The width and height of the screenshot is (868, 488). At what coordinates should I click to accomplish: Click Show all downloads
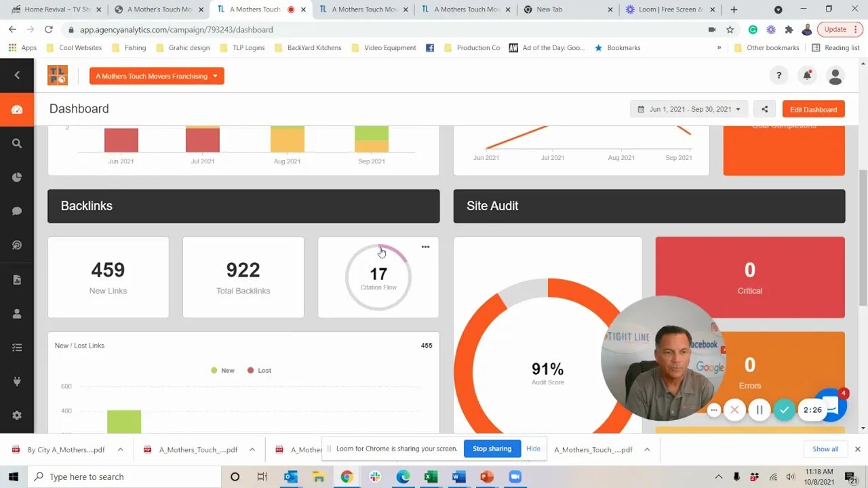point(825,449)
